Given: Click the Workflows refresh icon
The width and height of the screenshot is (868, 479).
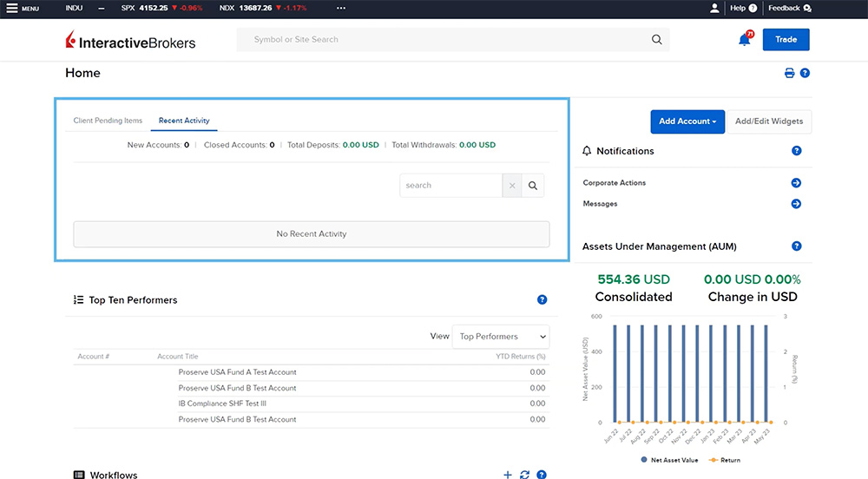Looking at the screenshot, I should pos(524,475).
